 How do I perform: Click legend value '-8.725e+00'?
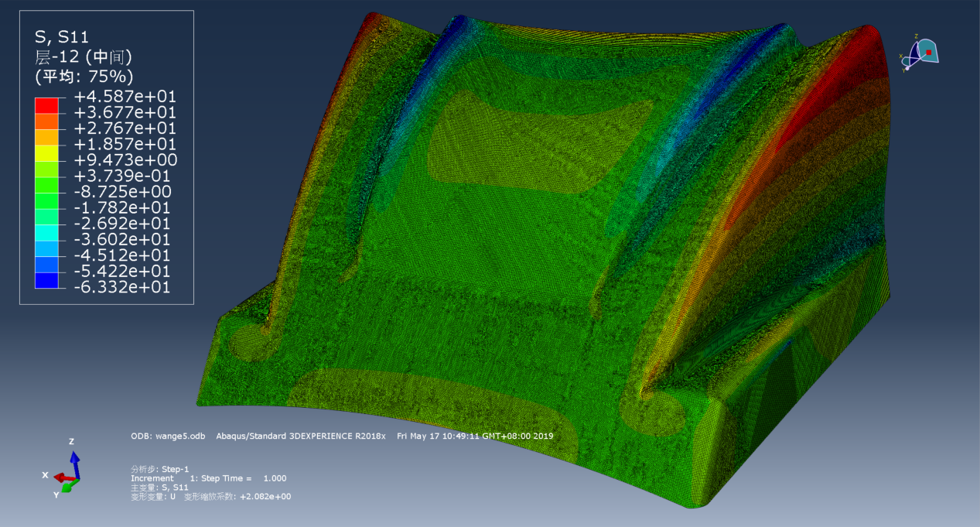pos(125,192)
